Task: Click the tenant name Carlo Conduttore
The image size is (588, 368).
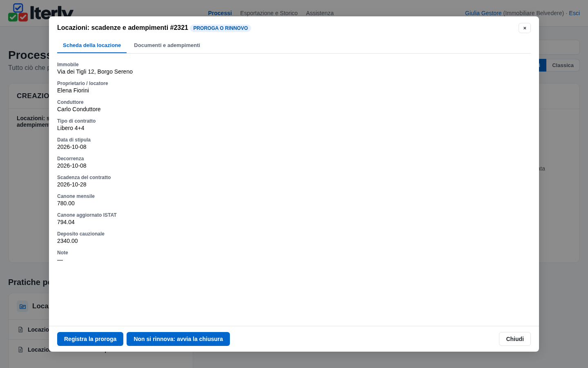Action: tap(79, 109)
